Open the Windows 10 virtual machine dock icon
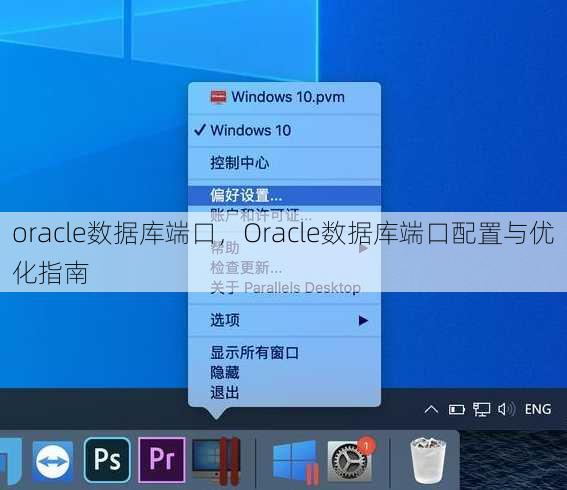This screenshot has height=490, width=567. [x=296, y=461]
